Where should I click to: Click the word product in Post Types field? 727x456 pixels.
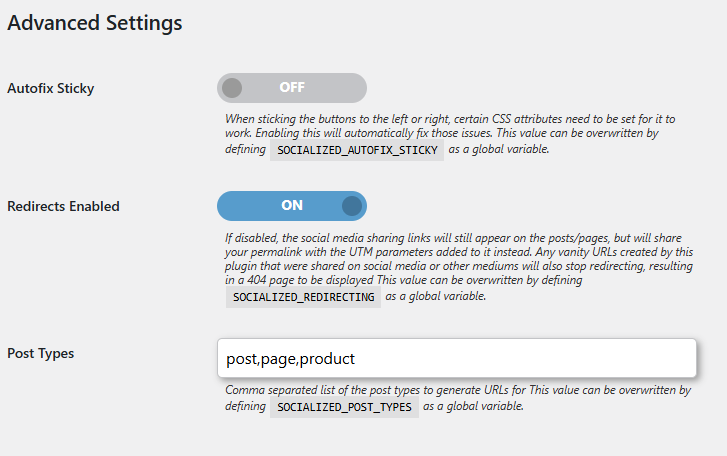coord(327,358)
